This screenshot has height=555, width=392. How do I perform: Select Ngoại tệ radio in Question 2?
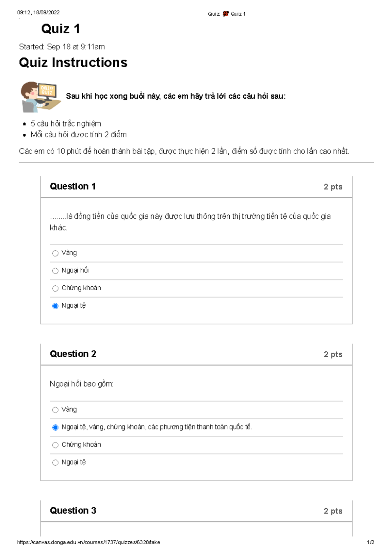[55, 462]
